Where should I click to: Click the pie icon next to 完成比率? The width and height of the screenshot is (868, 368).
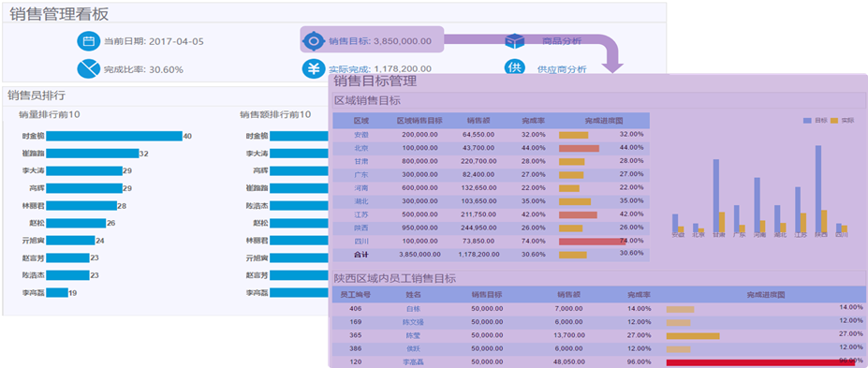click(x=88, y=68)
